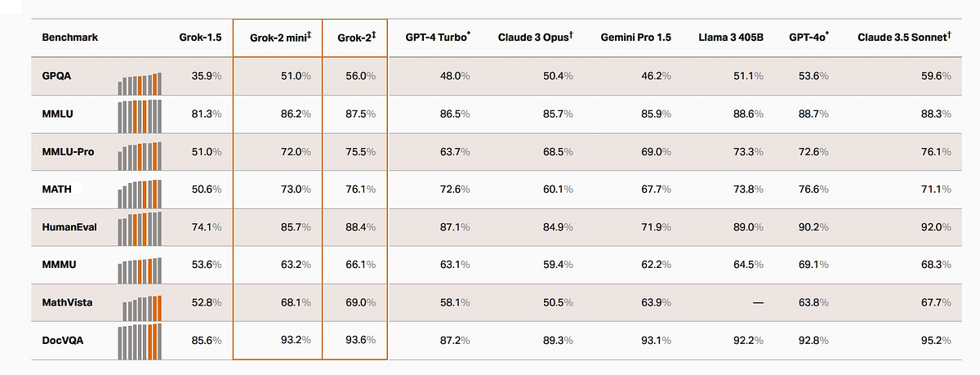The height and width of the screenshot is (375, 980).
Task: Click GPT-4o's 90.2% HumanEval score
Action: pos(813,227)
